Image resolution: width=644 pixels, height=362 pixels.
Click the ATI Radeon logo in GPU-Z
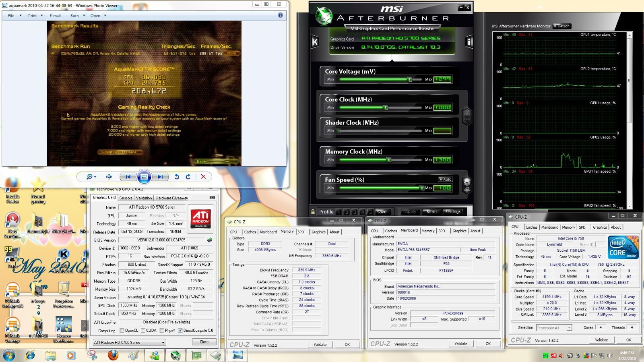coord(200,219)
